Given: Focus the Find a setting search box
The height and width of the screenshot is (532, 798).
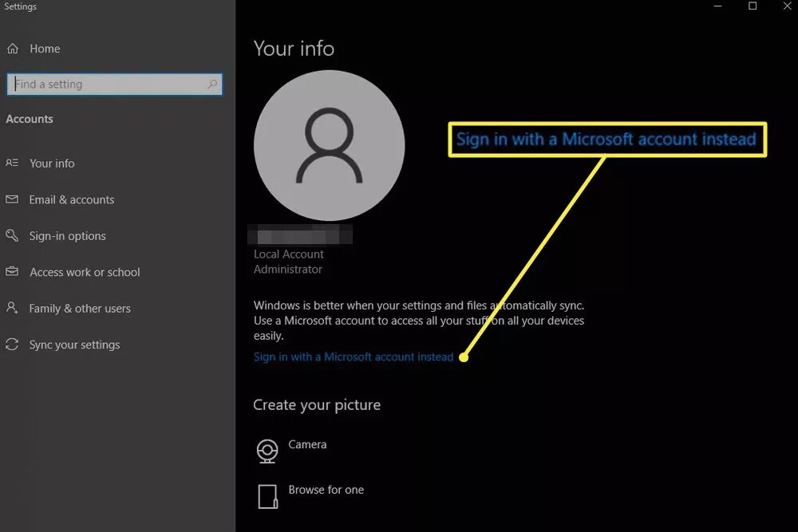Looking at the screenshot, I should click(x=114, y=84).
